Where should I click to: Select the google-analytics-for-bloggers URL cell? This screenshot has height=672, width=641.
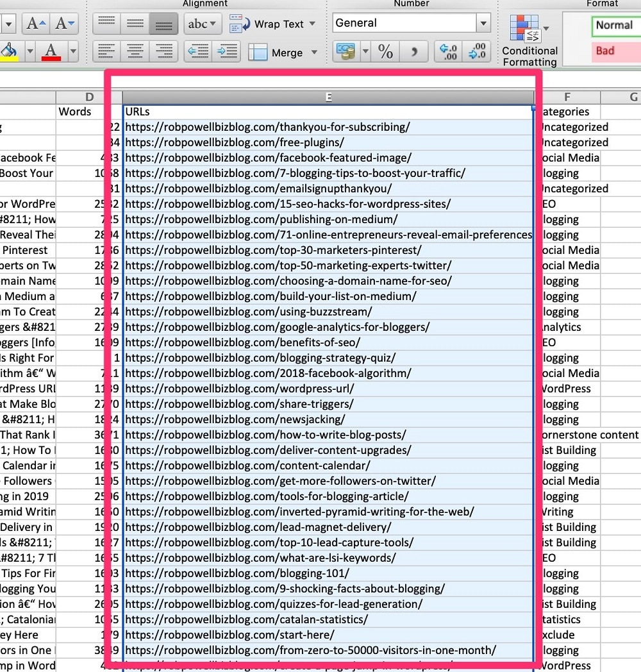[328, 327]
